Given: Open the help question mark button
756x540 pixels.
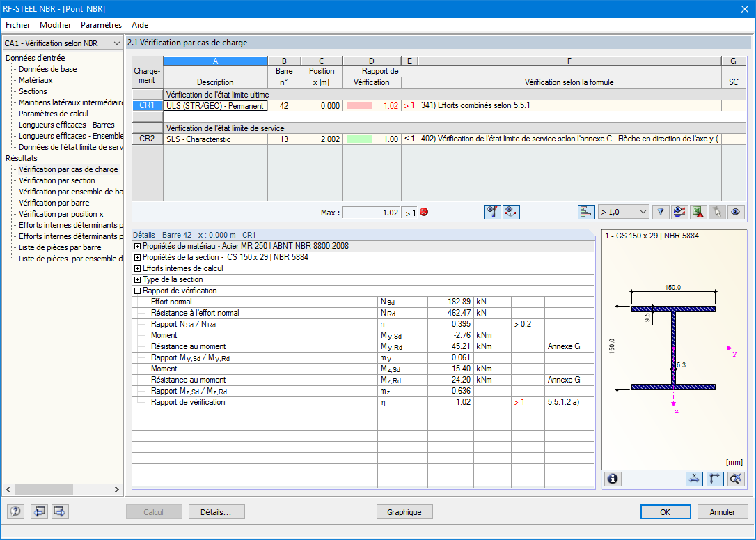Looking at the screenshot, I should [x=15, y=511].
